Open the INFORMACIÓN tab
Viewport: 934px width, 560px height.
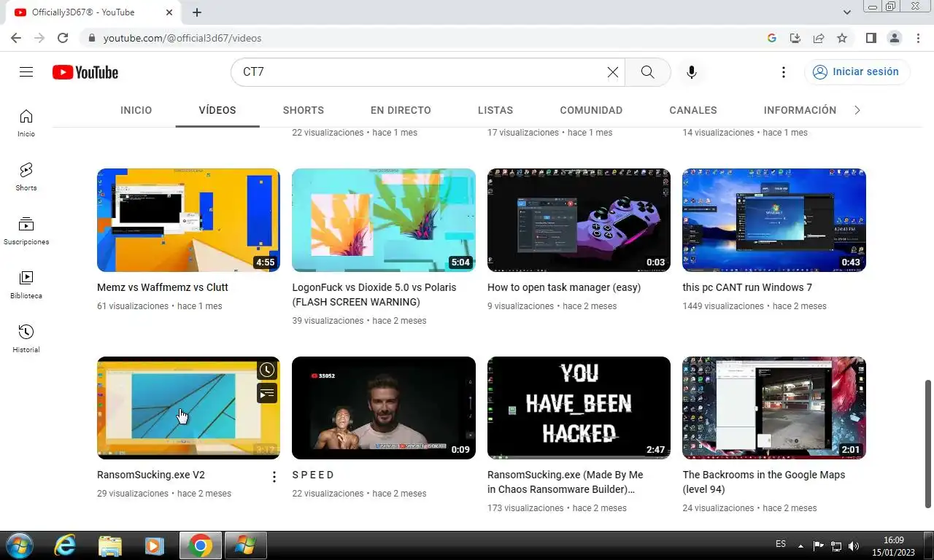[800, 110]
